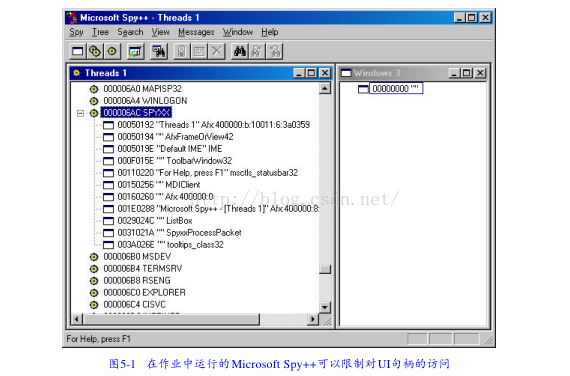This screenshot has width=570, height=376.
Task: Click the horizontal scrollbar left arrow in Threads 1
Action: (x=76, y=319)
